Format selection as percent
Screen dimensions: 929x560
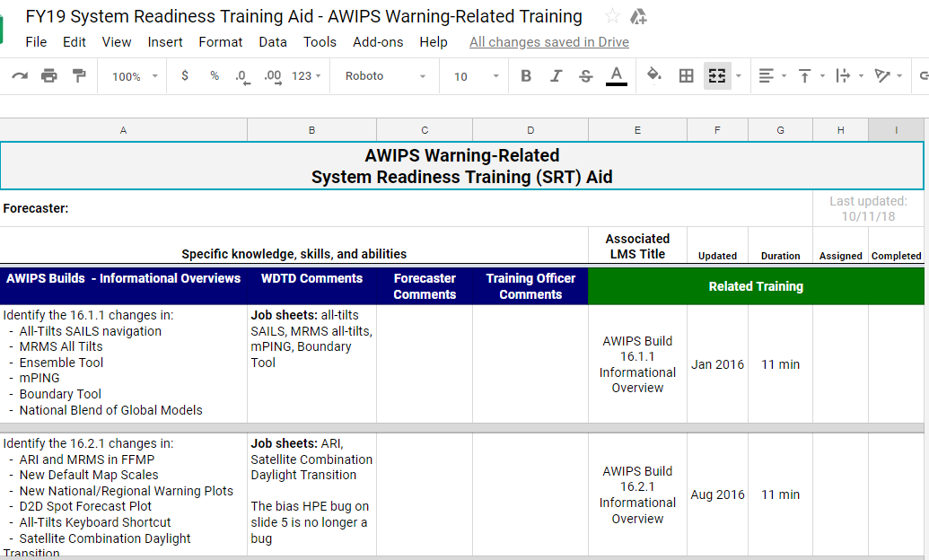[x=215, y=76]
